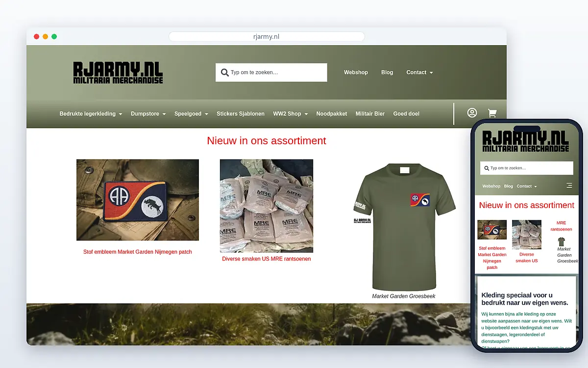Tap the phone 'Market Garden Groesbeek' caption
The image size is (588, 368).
(x=567, y=255)
